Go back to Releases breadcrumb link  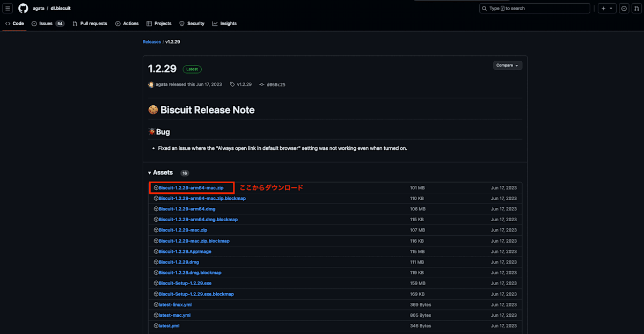click(152, 42)
